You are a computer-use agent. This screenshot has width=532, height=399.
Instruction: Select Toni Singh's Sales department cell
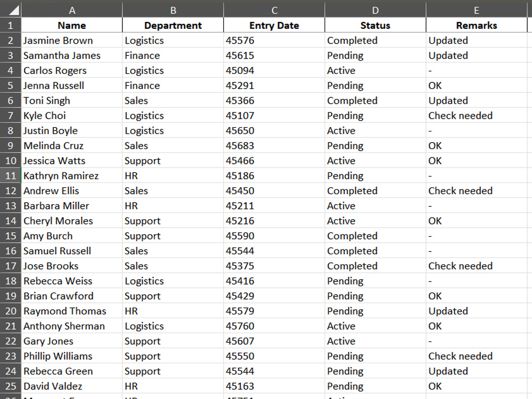(x=173, y=101)
